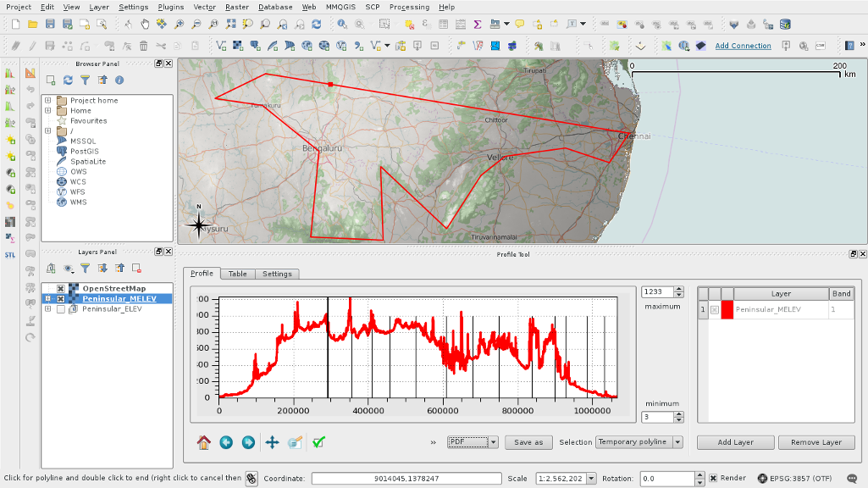Reset profile plot with home icon
Screen dimensions: 868x488
point(203,442)
